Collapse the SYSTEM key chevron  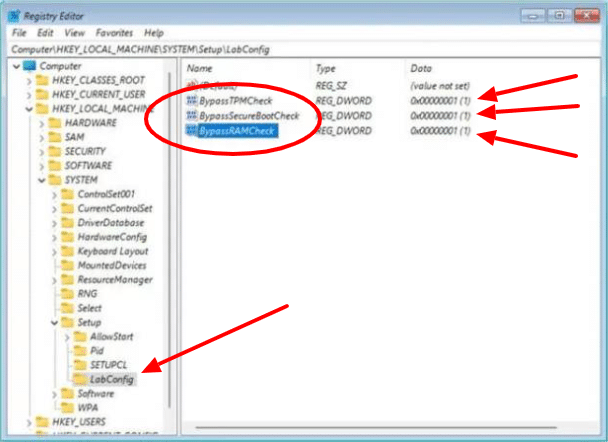point(42,180)
